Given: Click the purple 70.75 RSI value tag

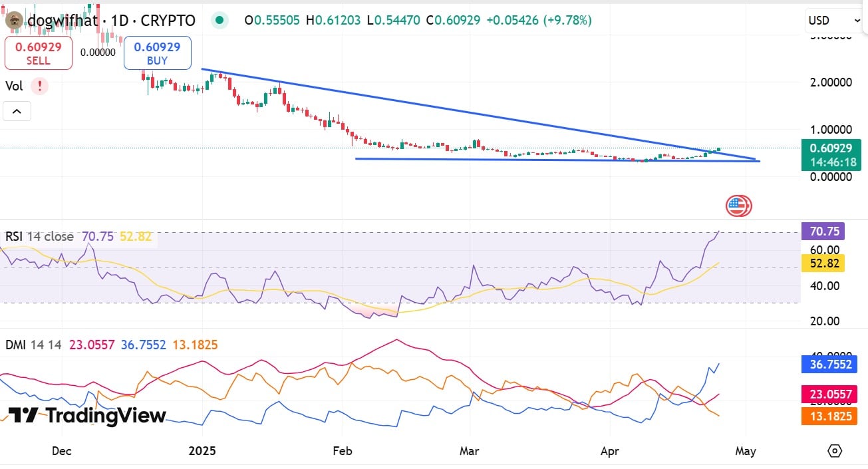Looking at the screenshot, I should (823, 231).
